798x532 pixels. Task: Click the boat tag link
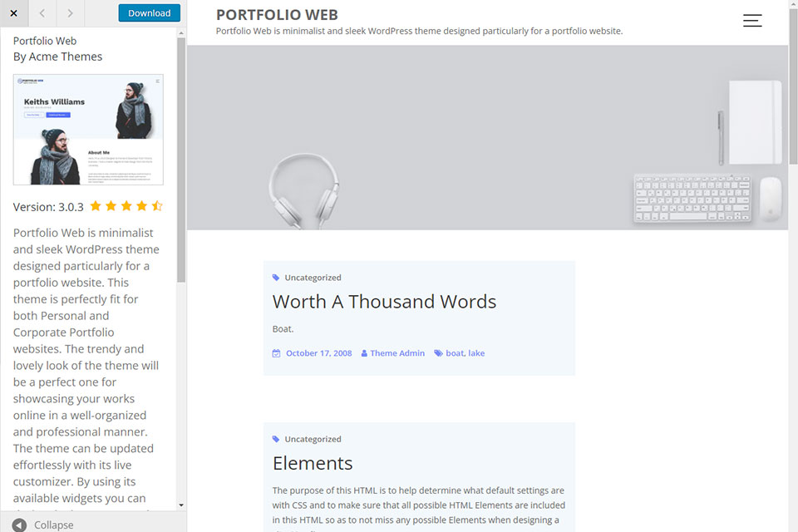(x=455, y=352)
